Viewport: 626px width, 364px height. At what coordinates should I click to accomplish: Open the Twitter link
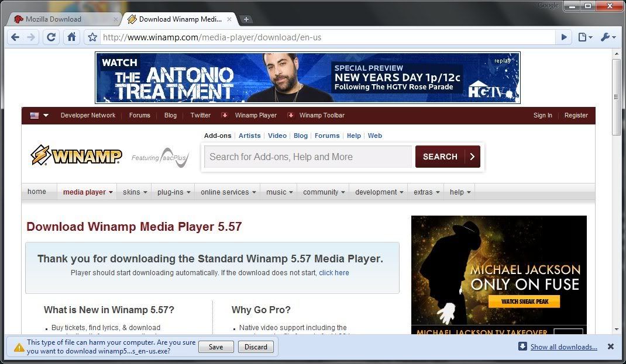click(x=200, y=115)
